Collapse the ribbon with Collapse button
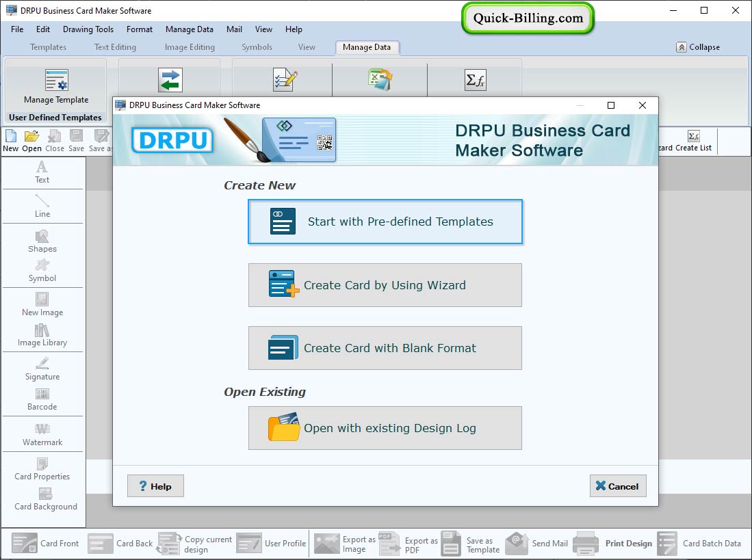Screen dimensions: 752x560 (x=698, y=47)
